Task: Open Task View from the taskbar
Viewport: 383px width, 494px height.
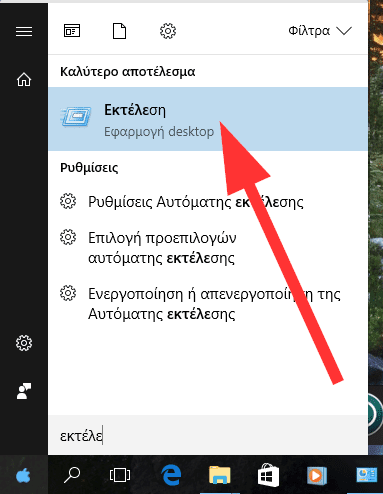Action: coord(120,475)
